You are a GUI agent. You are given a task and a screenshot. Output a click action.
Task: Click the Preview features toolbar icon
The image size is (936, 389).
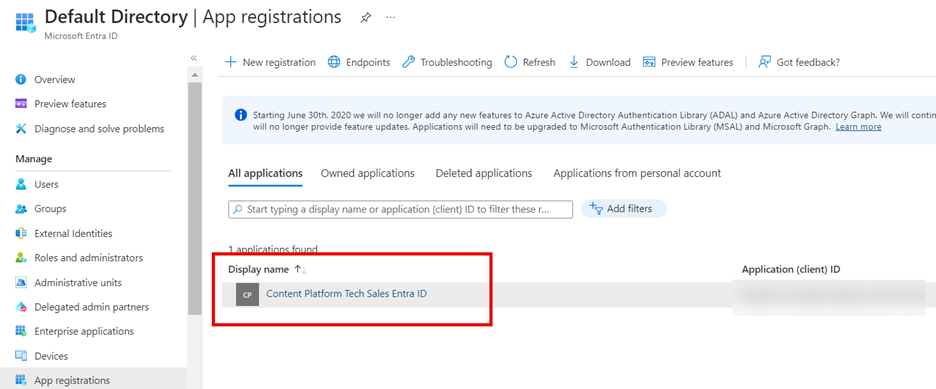click(649, 62)
